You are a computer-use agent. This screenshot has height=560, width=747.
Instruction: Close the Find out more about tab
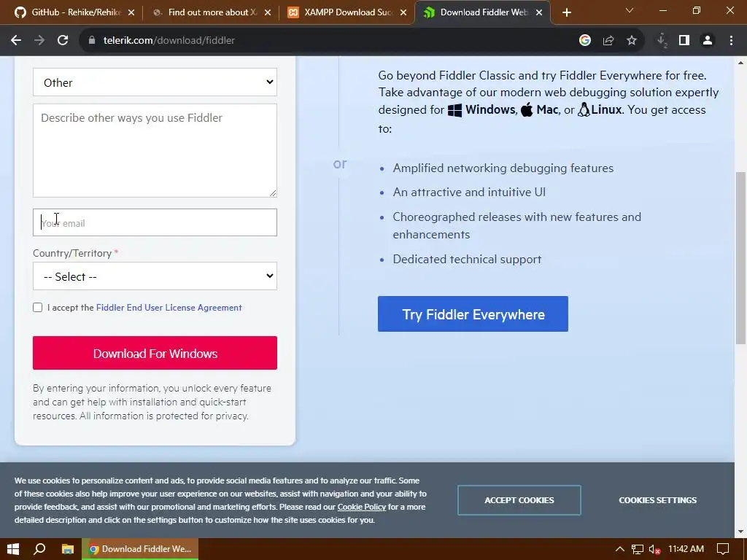(268, 13)
